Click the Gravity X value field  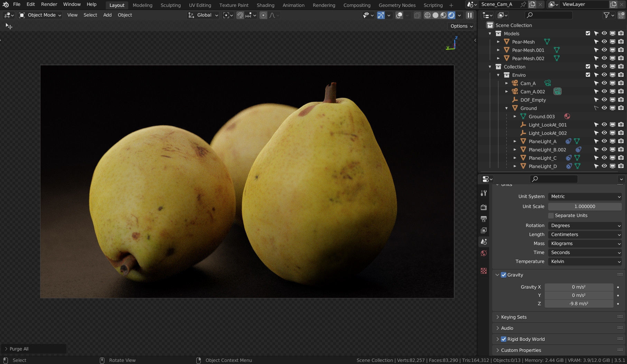tap(579, 287)
